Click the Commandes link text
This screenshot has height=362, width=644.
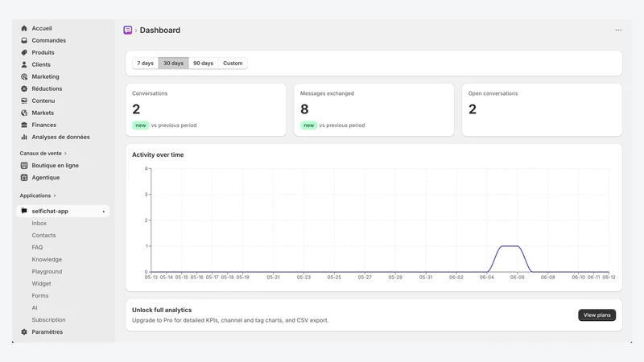click(x=49, y=40)
